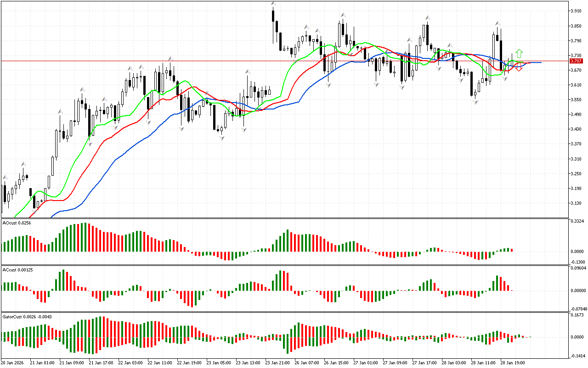Click the red down arrow signal

click(519, 69)
